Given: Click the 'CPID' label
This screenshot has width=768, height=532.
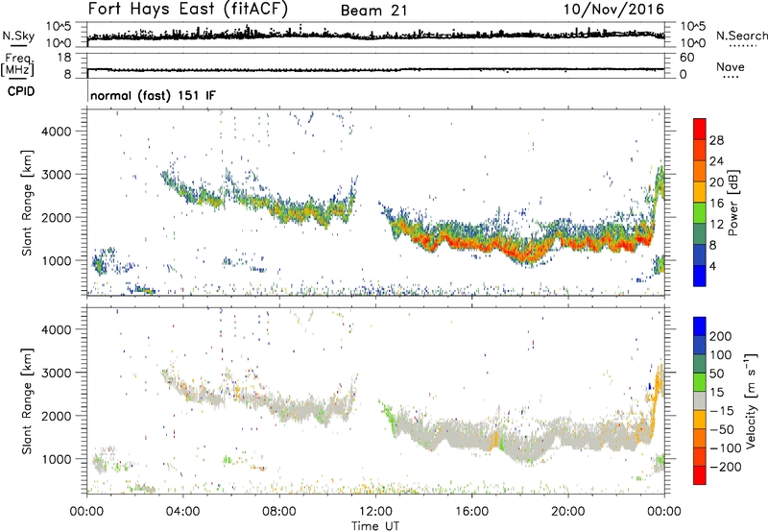Looking at the screenshot, I should click(21, 91).
